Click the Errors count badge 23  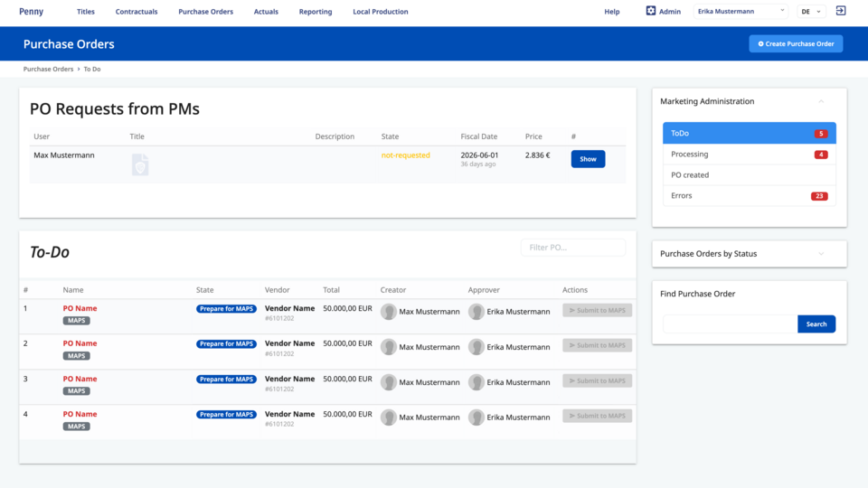[819, 196]
